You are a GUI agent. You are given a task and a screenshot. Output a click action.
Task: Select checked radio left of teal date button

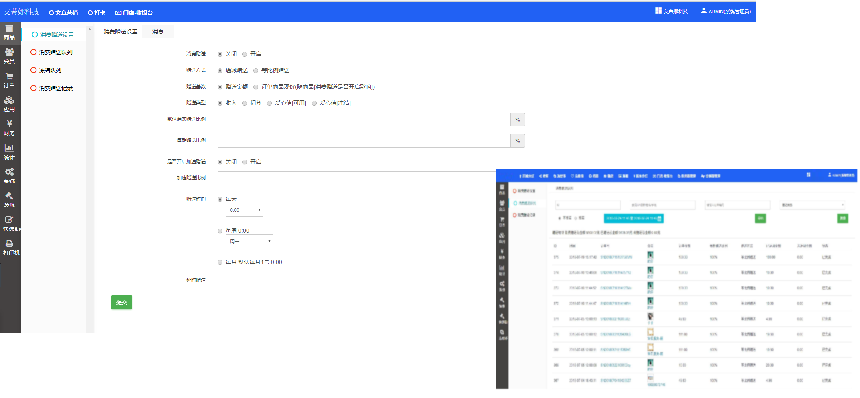pyautogui.click(x=559, y=218)
